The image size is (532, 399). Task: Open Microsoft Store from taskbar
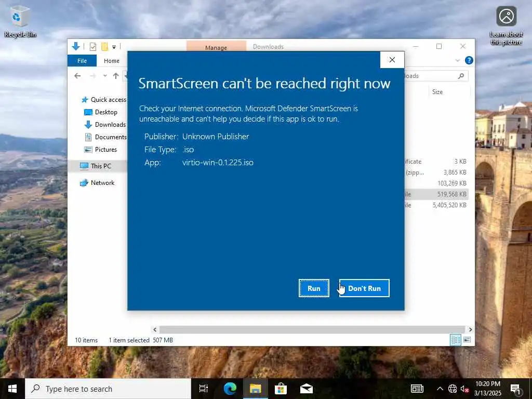coord(281,389)
